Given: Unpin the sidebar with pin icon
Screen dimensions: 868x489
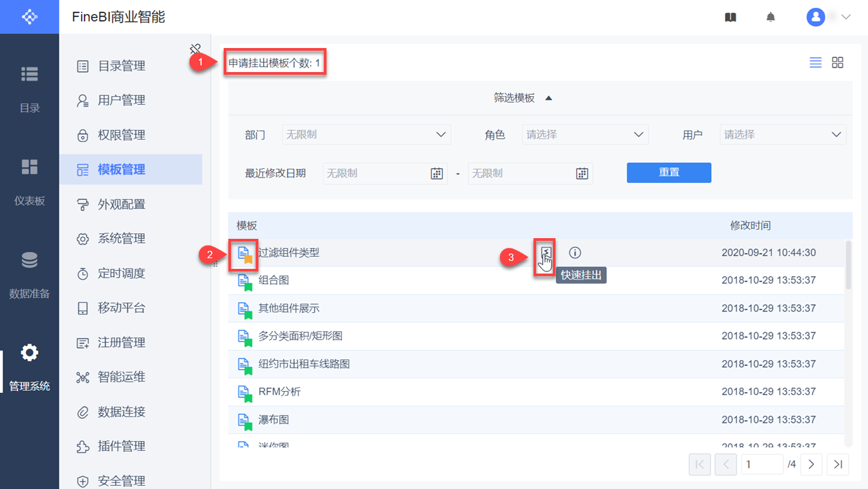Looking at the screenshot, I should point(195,49).
